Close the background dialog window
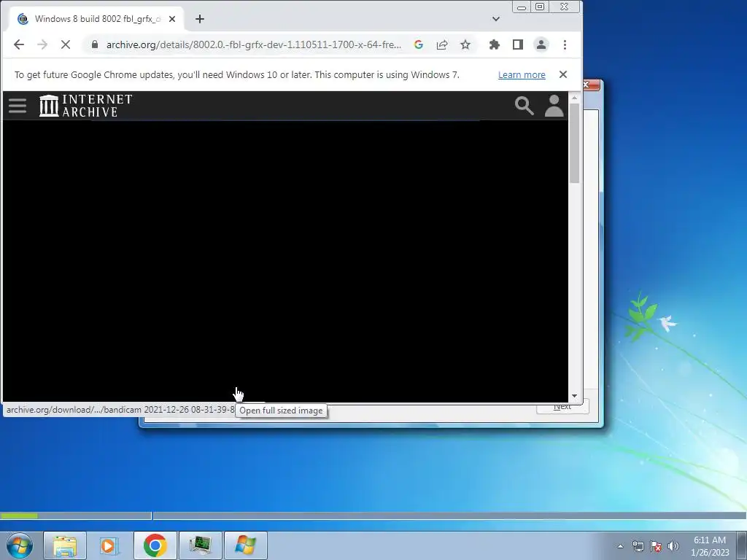747x560 pixels. click(591, 85)
